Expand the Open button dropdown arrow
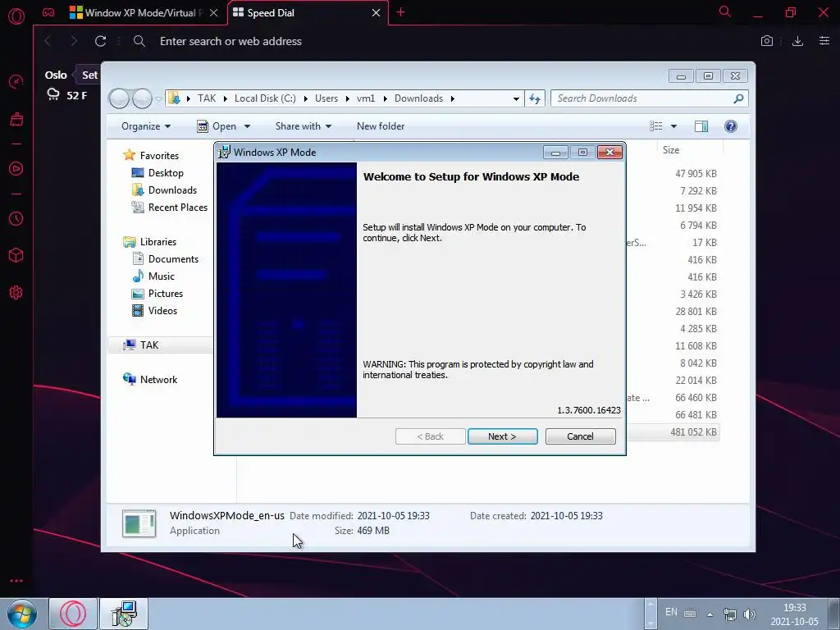The image size is (840, 630). [247, 126]
